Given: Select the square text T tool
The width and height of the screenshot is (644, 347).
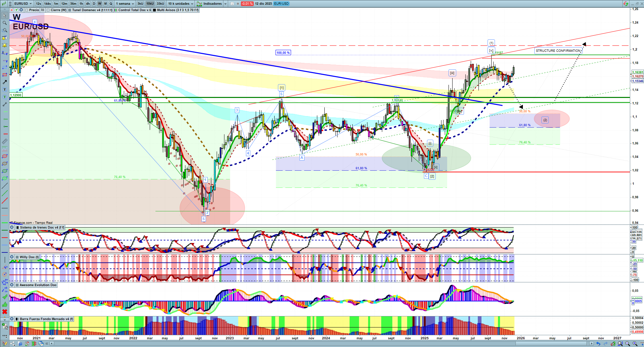Looking at the screenshot, I should pyautogui.click(x=5, y=90).
